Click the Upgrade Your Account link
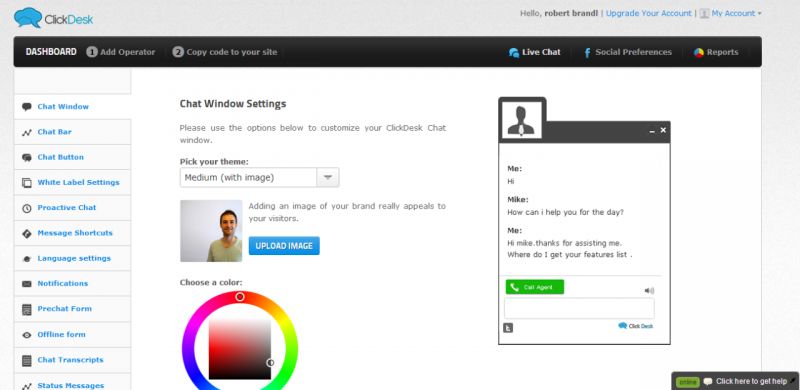 648,13
